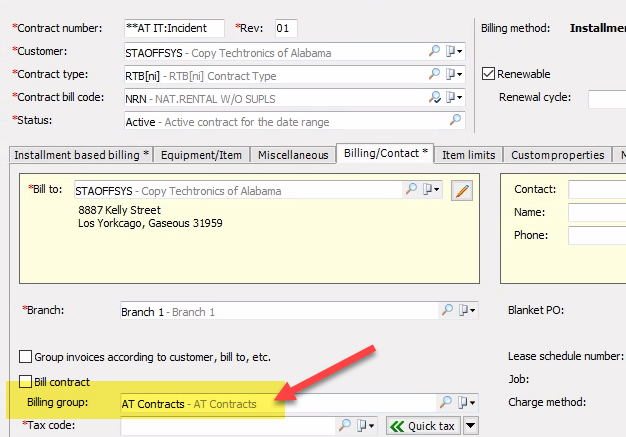Click the Job label
626x437 pixels.
coord(518,379)
